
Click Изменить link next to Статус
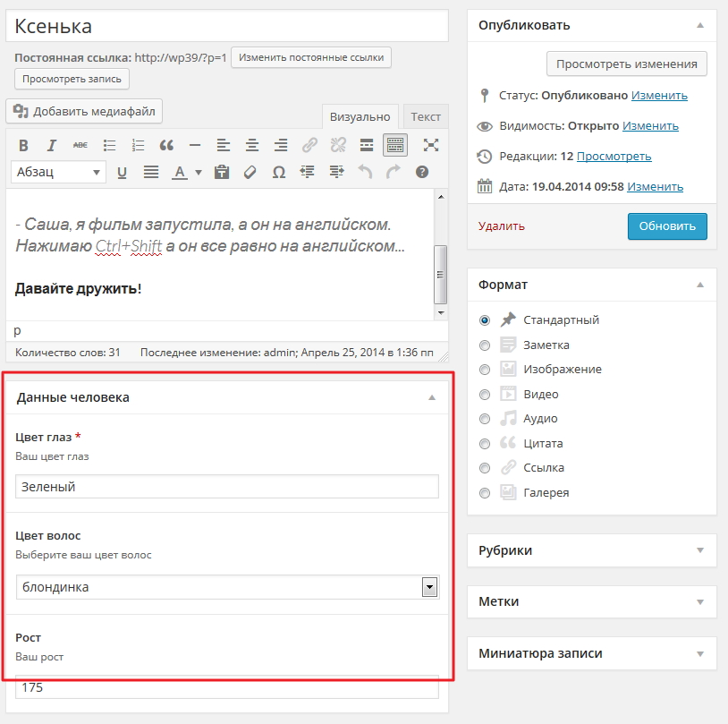659,95
